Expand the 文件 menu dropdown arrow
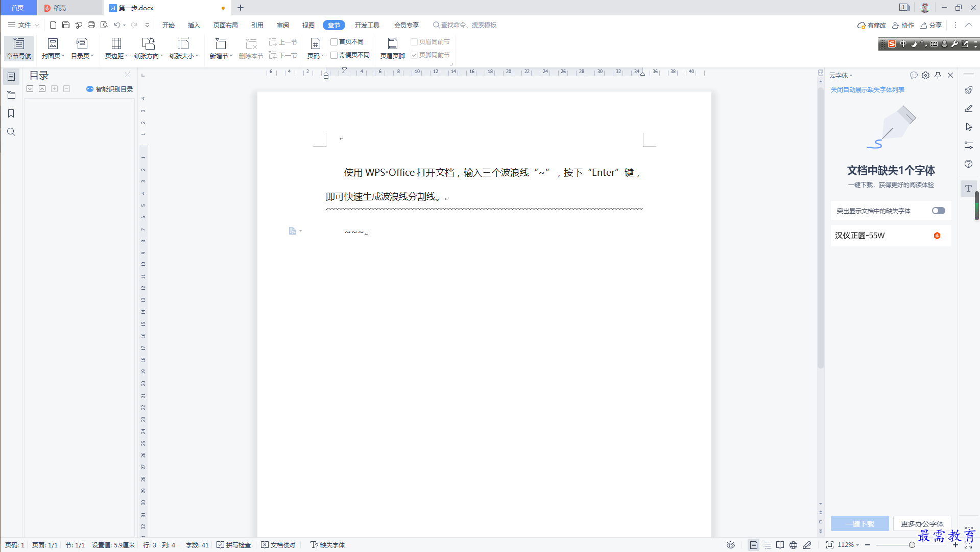This screenshot has height=552, width=980. (x=37, y=25)
